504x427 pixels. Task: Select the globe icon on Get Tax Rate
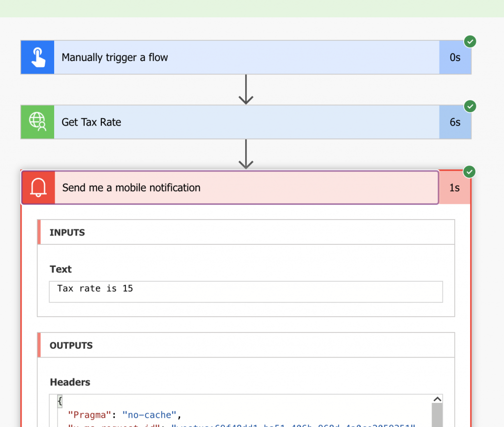(37, 122)
